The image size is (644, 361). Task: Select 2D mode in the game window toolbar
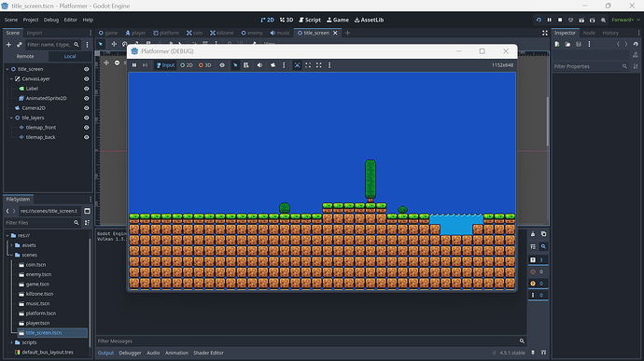(x=187, y=65)
